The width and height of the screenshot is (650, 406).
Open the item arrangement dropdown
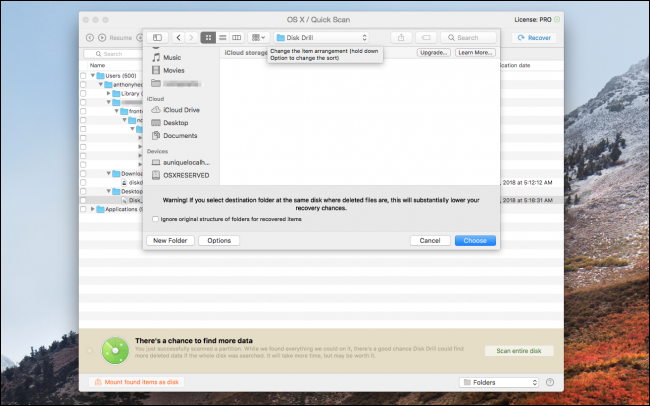(259, 38)
